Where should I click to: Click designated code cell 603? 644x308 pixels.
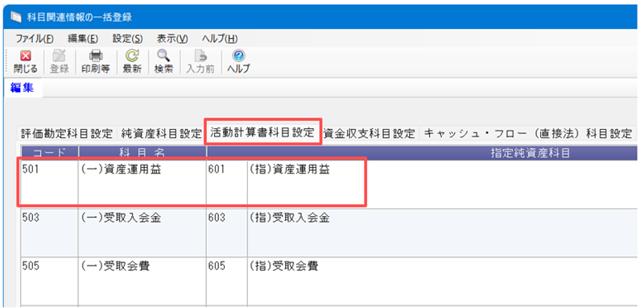(x=227, y=233)
